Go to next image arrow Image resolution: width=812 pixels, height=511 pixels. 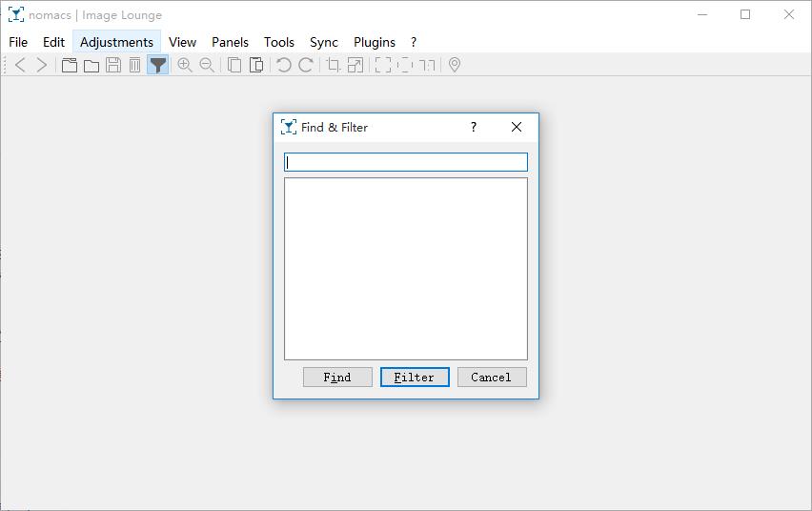pos(41,65)
